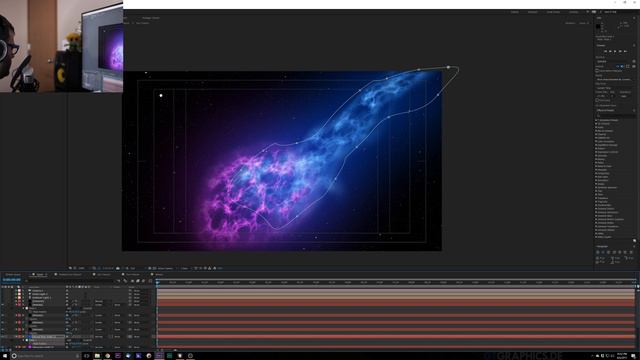Align paragraph text right
640x360 pixels.
[x=609, y=252]
